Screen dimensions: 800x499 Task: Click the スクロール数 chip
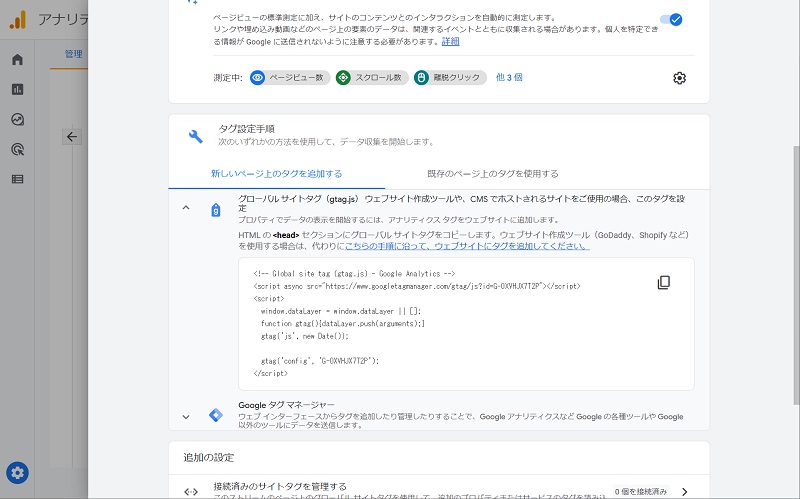tap(372, 78)
